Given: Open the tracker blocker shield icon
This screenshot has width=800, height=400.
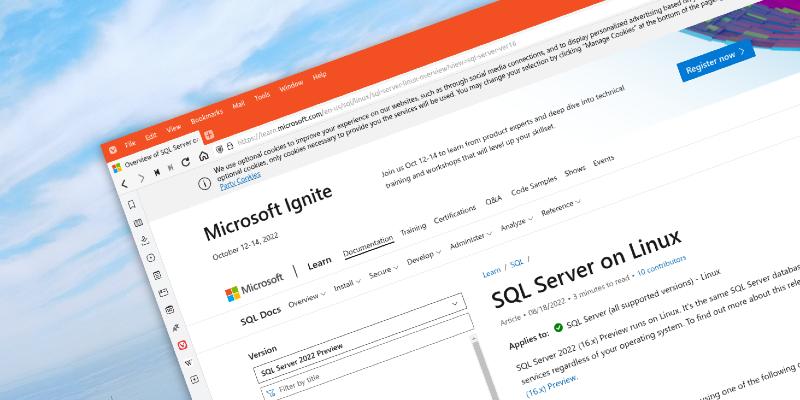Looking at the screenshot, I should click(219, 149).
